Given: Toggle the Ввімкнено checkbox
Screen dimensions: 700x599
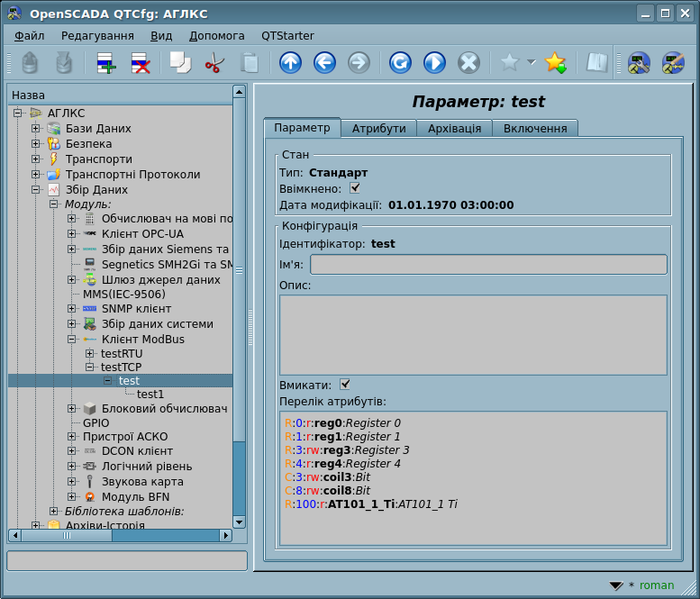Looking at the screenshot, I should 355,188.
